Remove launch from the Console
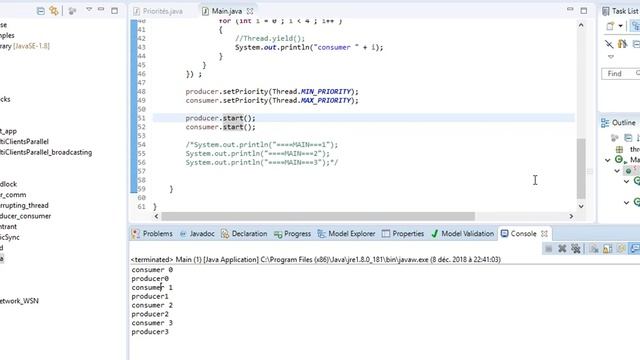This screenshot has height=360, width=640. click(562, 249)
